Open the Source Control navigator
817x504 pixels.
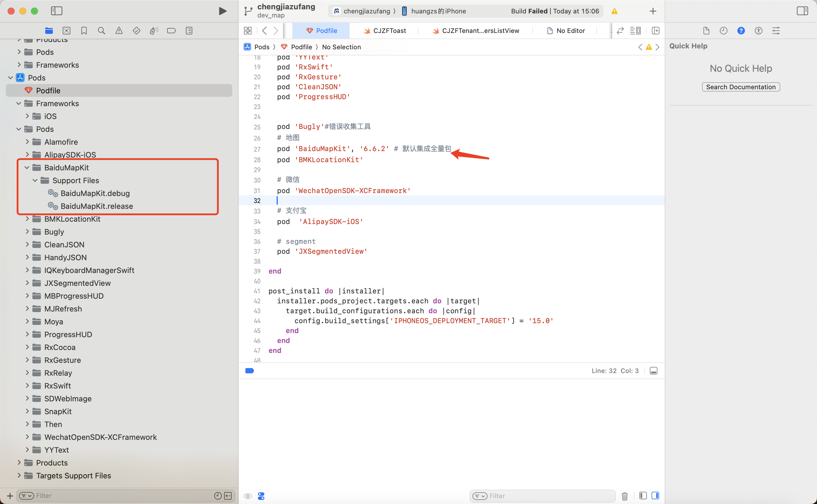coord(66,31)
